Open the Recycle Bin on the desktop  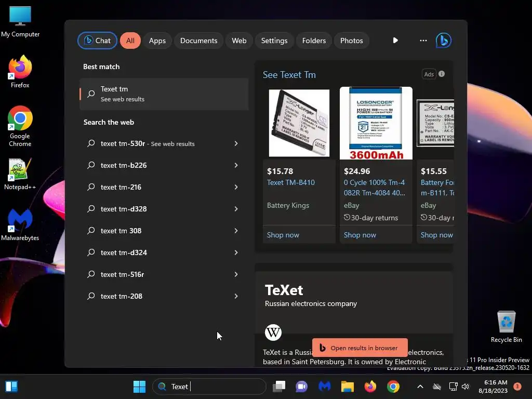tap(506, 326)
